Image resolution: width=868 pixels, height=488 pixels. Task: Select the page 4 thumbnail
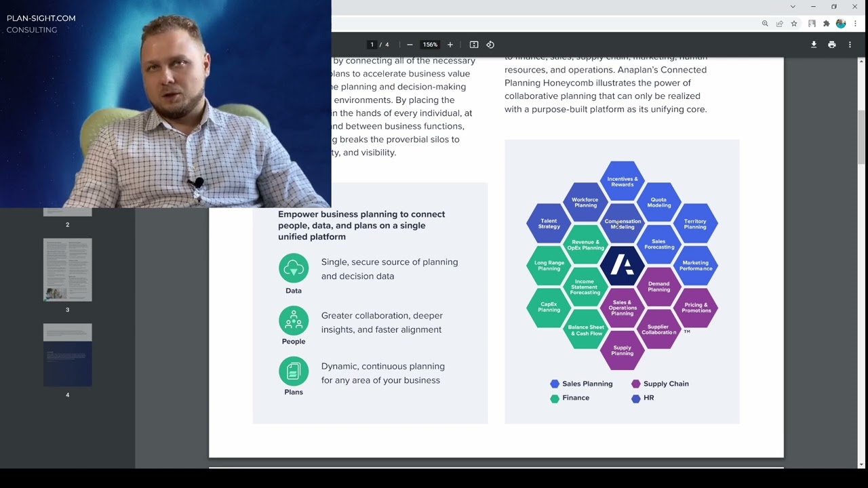click(x=68, y=354)
